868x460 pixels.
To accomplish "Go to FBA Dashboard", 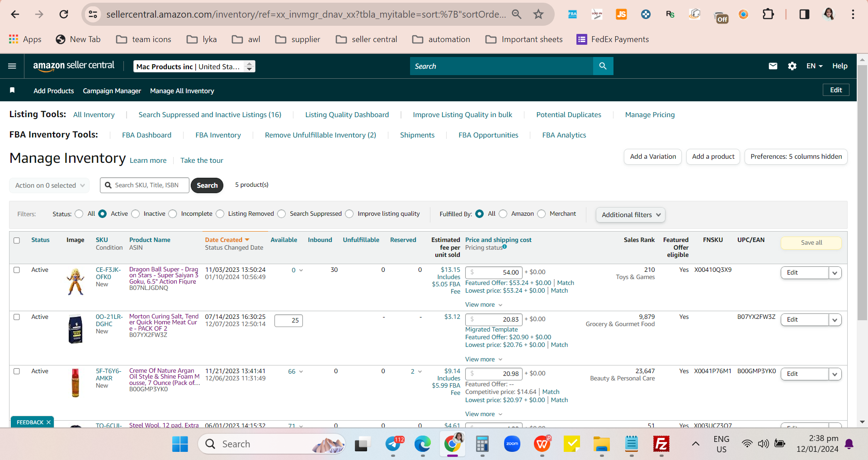I will pyautogui.click(x=147, y=135).
